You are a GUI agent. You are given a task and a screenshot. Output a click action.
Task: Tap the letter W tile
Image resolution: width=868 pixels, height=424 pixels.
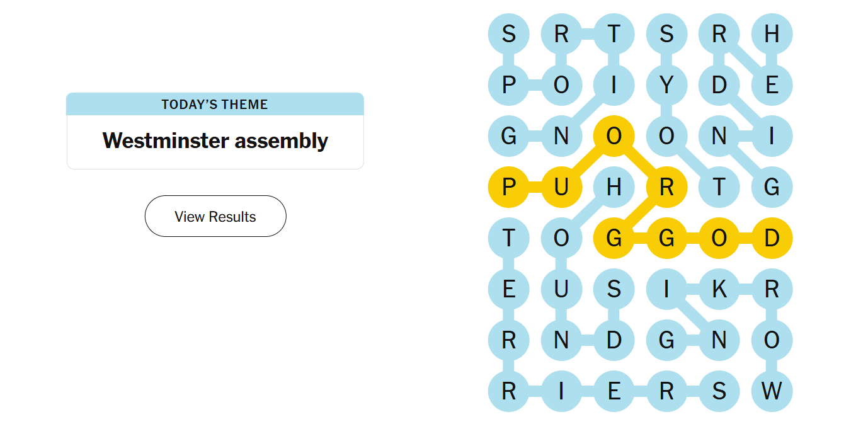point(771,391)
